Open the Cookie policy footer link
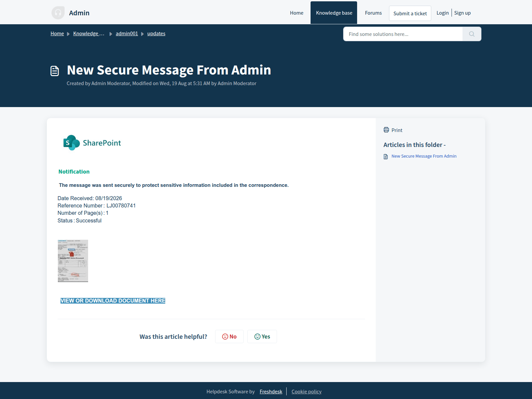Image resolution: width=532 pixels, height=399 pixels. [307, 392]
